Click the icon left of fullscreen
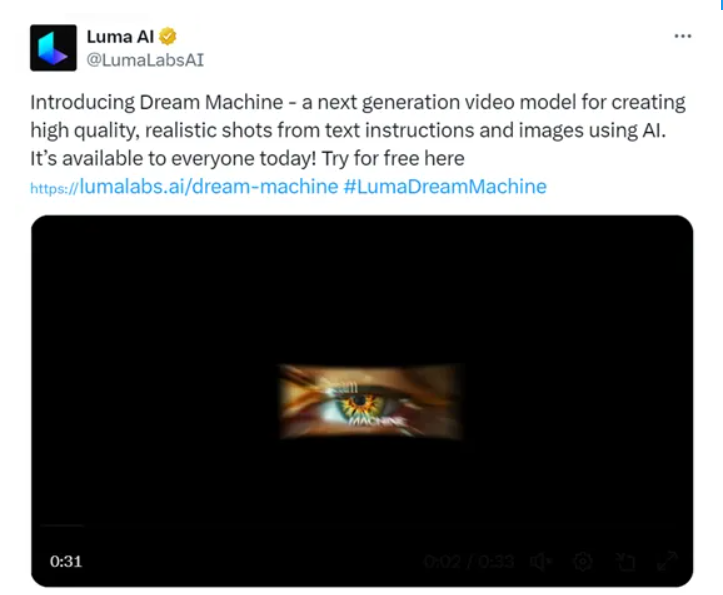 pos(626,562)
